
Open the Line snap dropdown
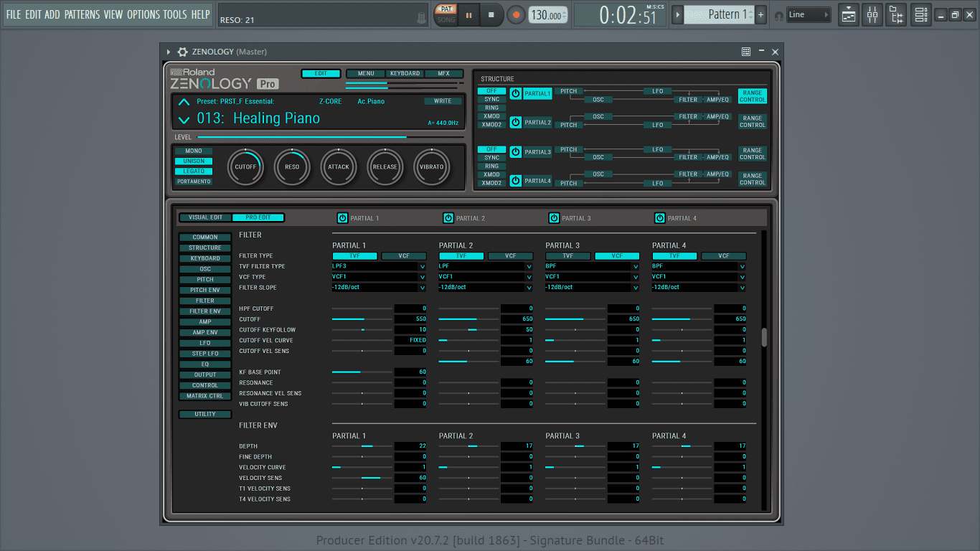[809, 14]
